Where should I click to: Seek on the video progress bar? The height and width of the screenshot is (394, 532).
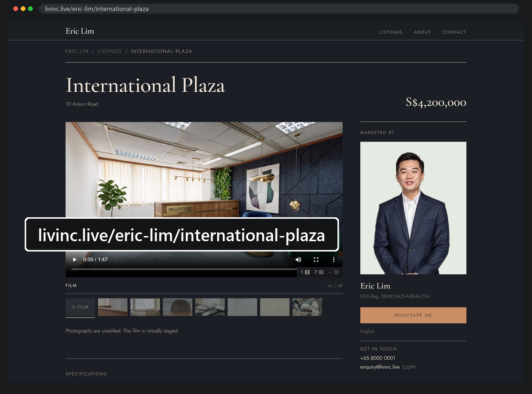click(184, 269)
